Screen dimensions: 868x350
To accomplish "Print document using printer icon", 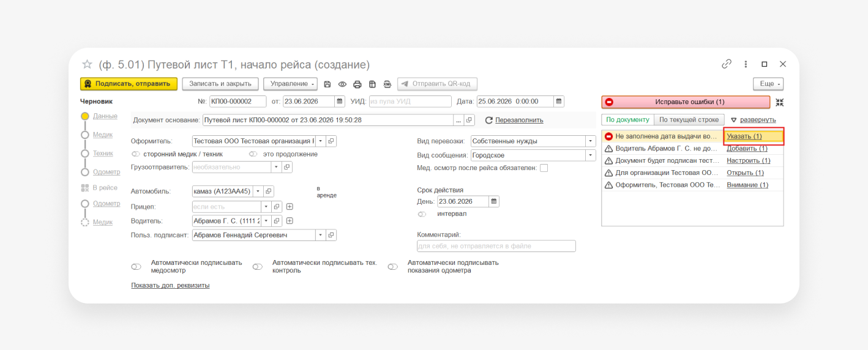I will 357,84.
